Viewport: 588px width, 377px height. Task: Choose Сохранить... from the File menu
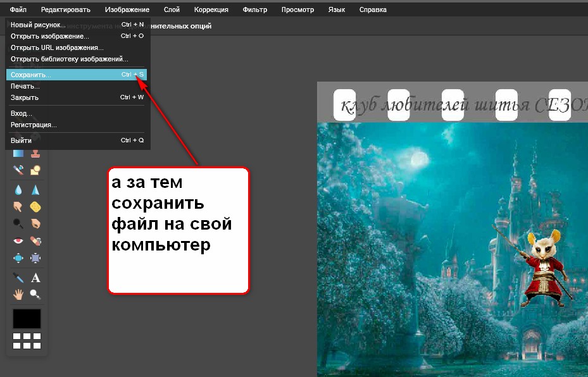point(31,75)
